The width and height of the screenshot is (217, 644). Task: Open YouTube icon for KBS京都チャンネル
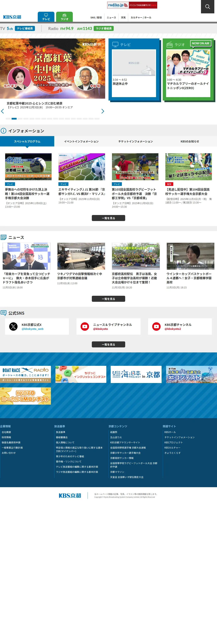click(156, 327)
